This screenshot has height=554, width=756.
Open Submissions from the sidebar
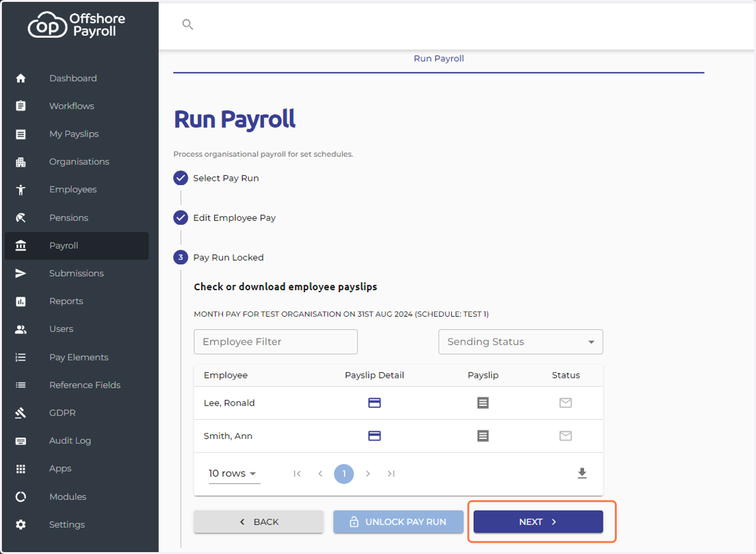pos(76,273)
